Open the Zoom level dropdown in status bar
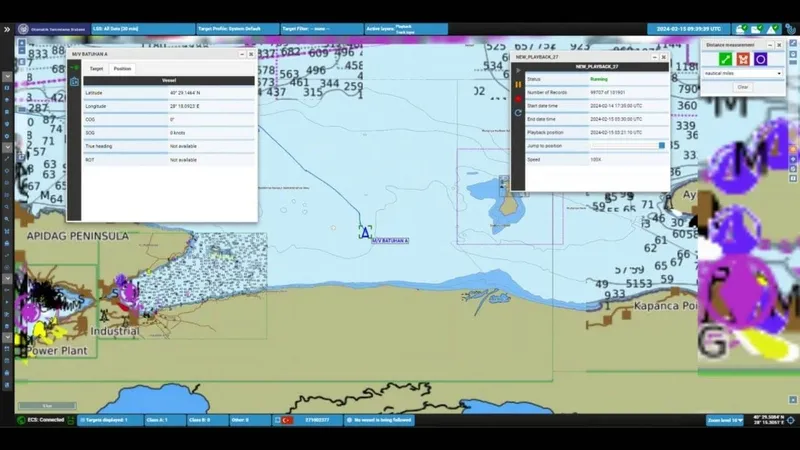 [724, 421]
